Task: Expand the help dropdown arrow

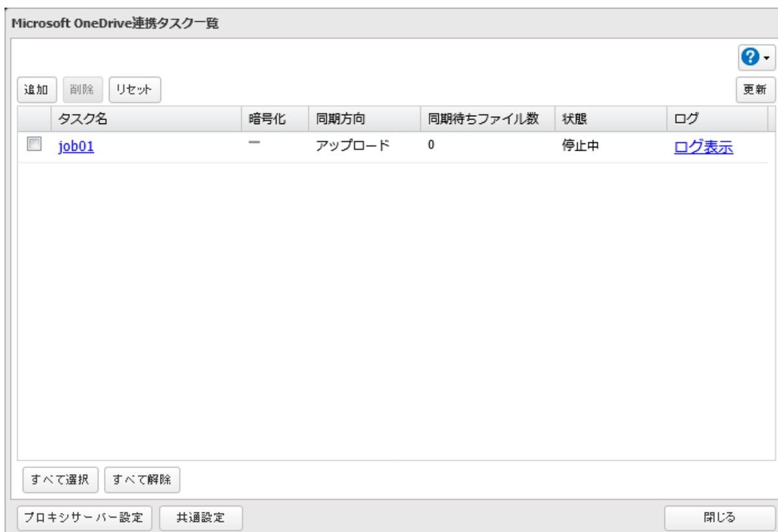Action: pyautogui.click(x=767, y=58)
